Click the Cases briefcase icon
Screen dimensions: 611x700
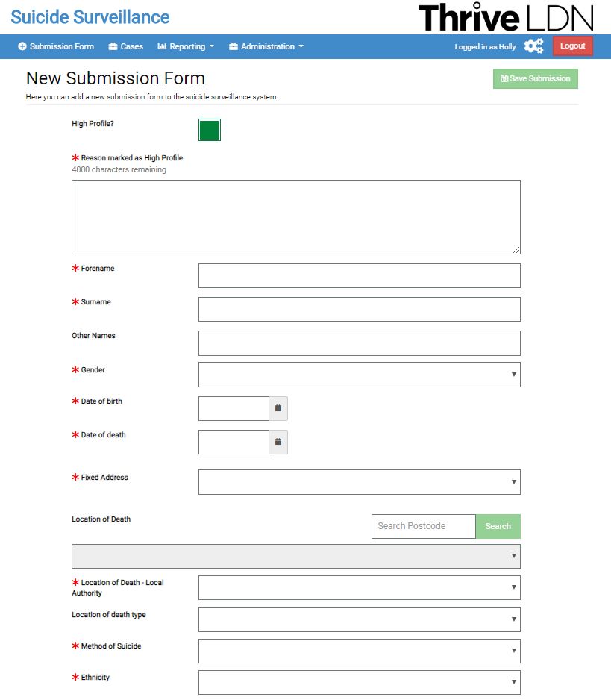coord(113,46)
